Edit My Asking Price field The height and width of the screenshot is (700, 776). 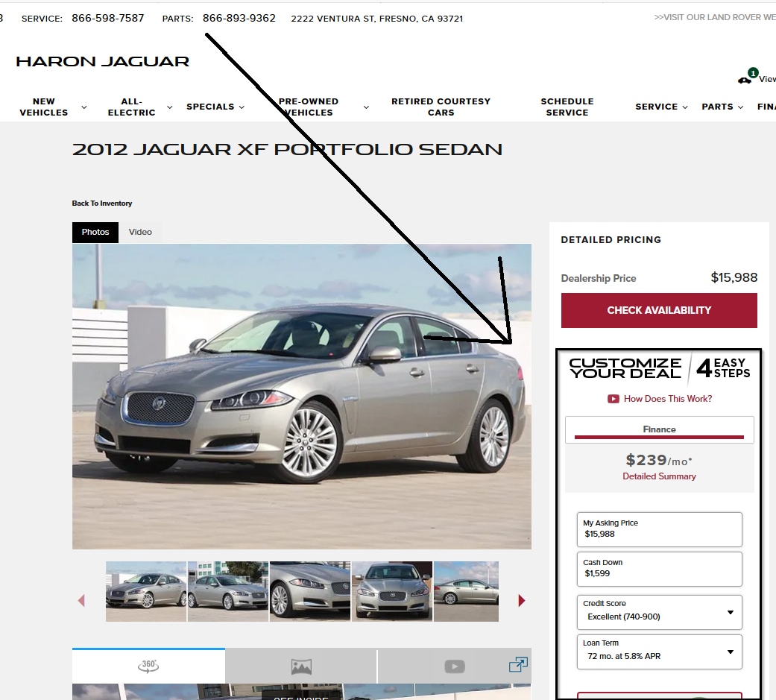[659, 530]
